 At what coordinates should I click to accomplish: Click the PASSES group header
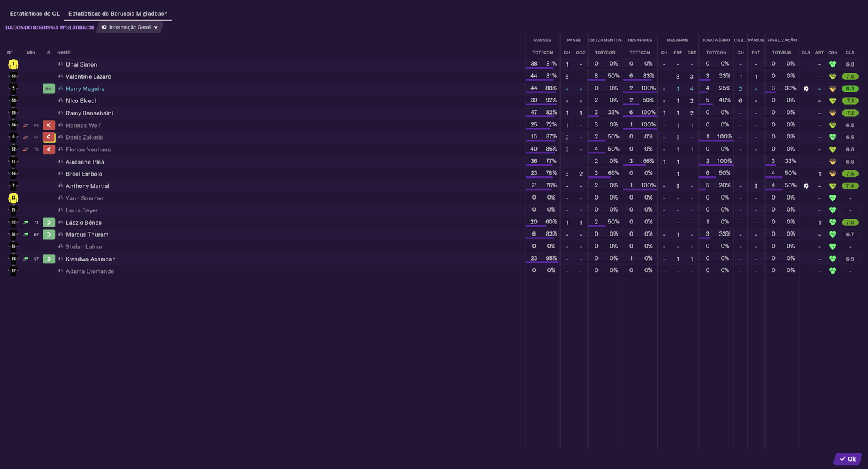(542, 40)
